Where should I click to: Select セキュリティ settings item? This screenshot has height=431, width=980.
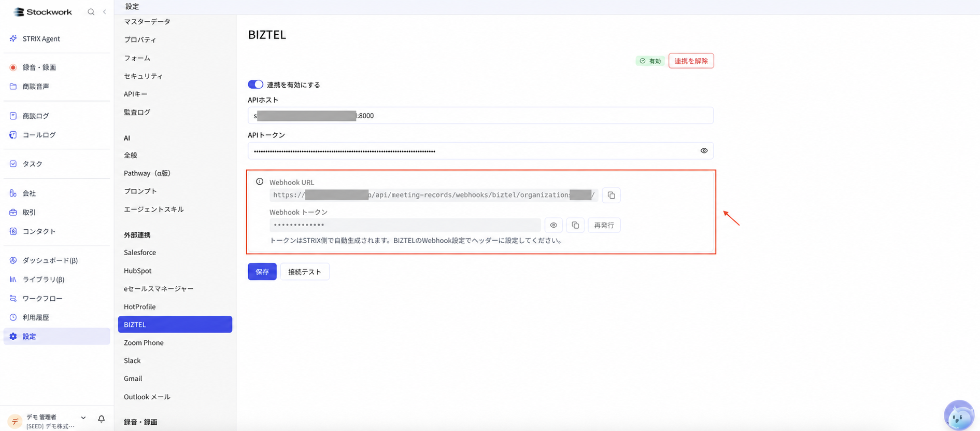tap(175, 76)
